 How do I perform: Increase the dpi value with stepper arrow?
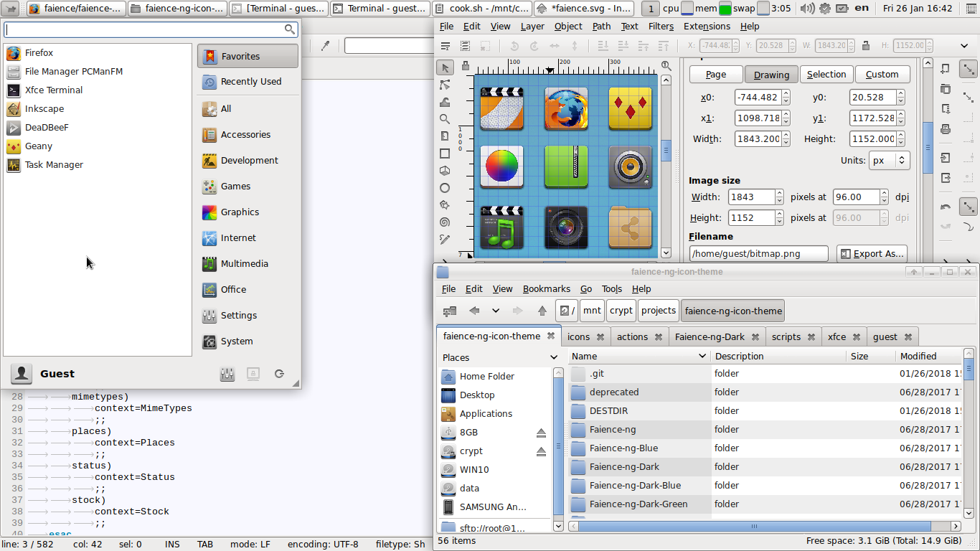tap(884, 193)
